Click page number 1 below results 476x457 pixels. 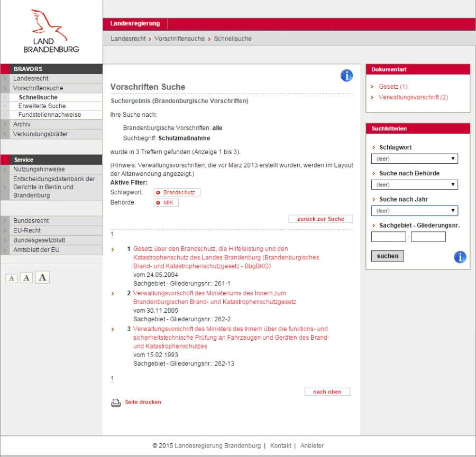112,378
